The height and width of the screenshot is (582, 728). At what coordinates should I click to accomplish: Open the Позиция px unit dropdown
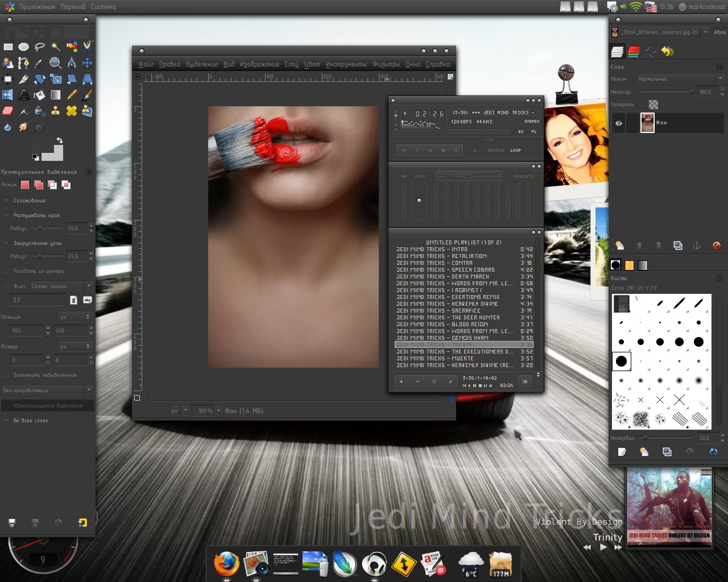point(75,317)
